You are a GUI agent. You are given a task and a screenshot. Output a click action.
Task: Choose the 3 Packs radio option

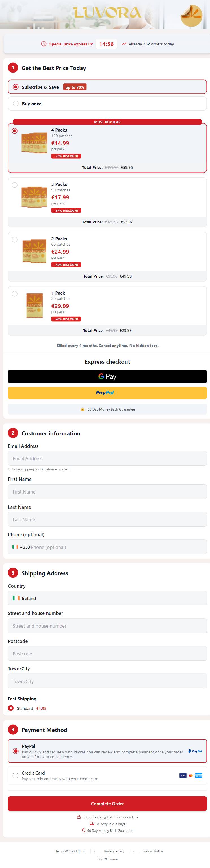pos(14,185)
